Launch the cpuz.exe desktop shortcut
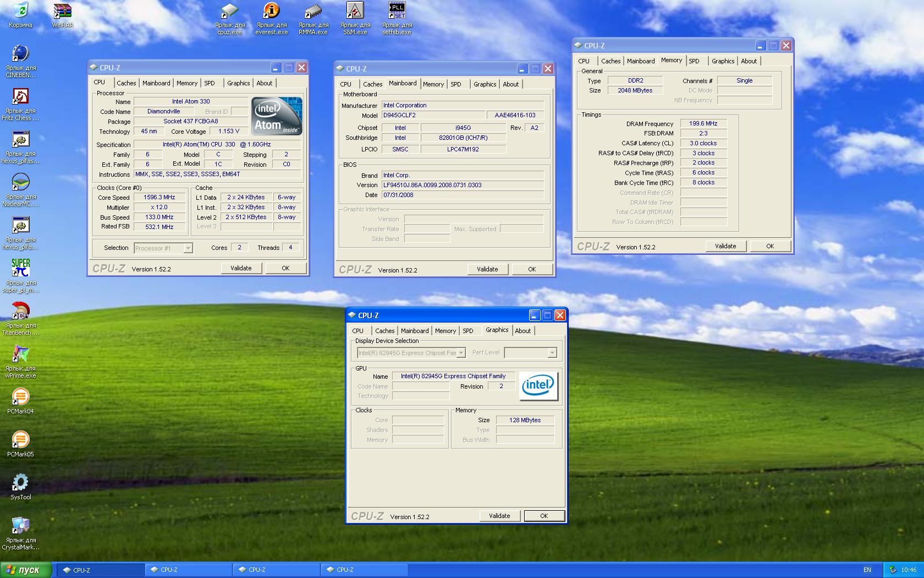Screen dimensions: 924x578 coord(230,18)
